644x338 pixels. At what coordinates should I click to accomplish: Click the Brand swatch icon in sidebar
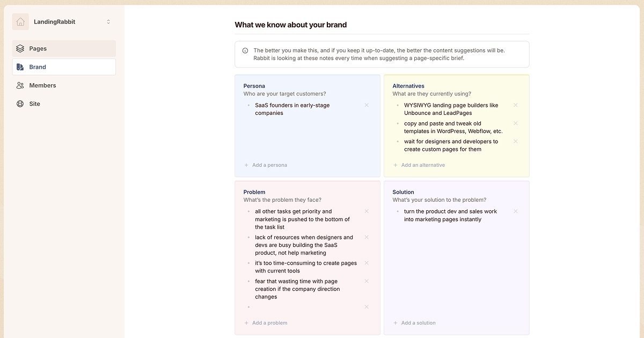click(x=20, y=67)
